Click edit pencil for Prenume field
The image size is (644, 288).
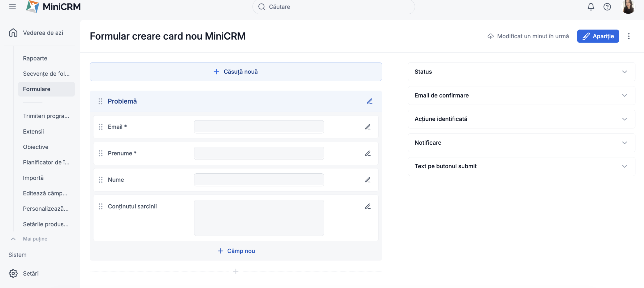click(368, 153)
